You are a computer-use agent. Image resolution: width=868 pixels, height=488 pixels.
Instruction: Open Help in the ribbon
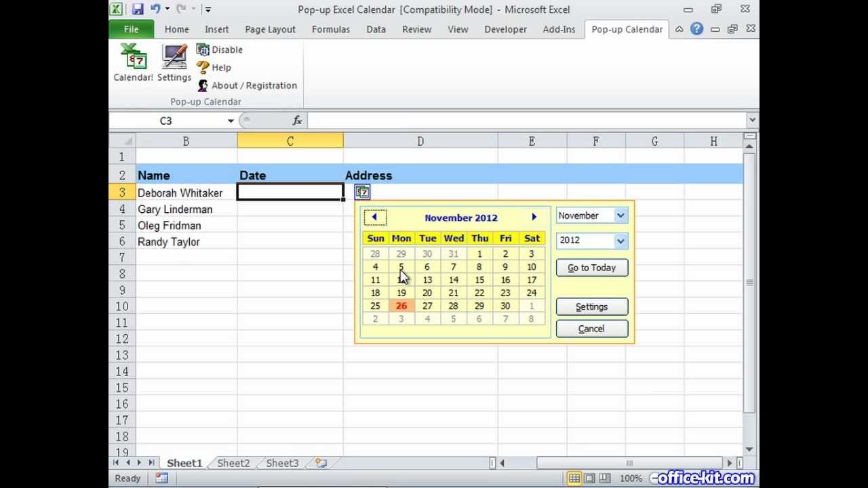[214, 68]
